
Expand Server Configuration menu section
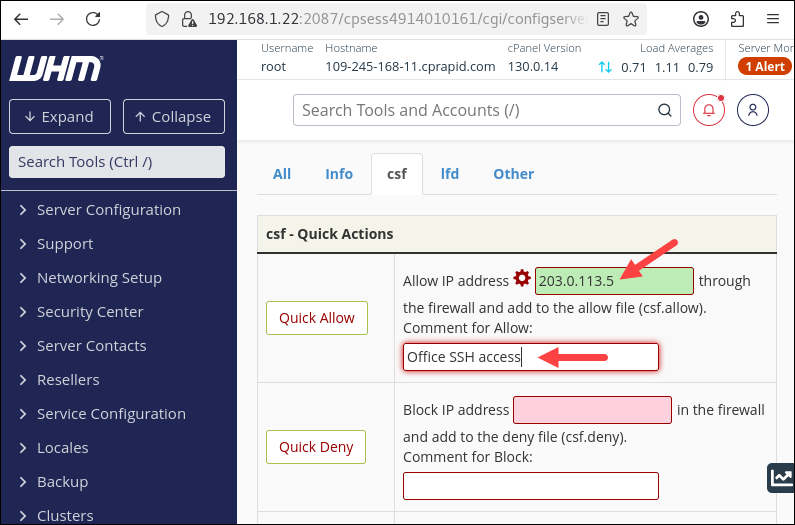108,210
